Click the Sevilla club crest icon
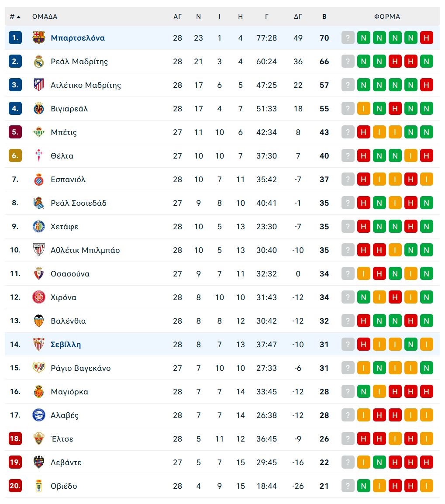 tap(39, 345)
